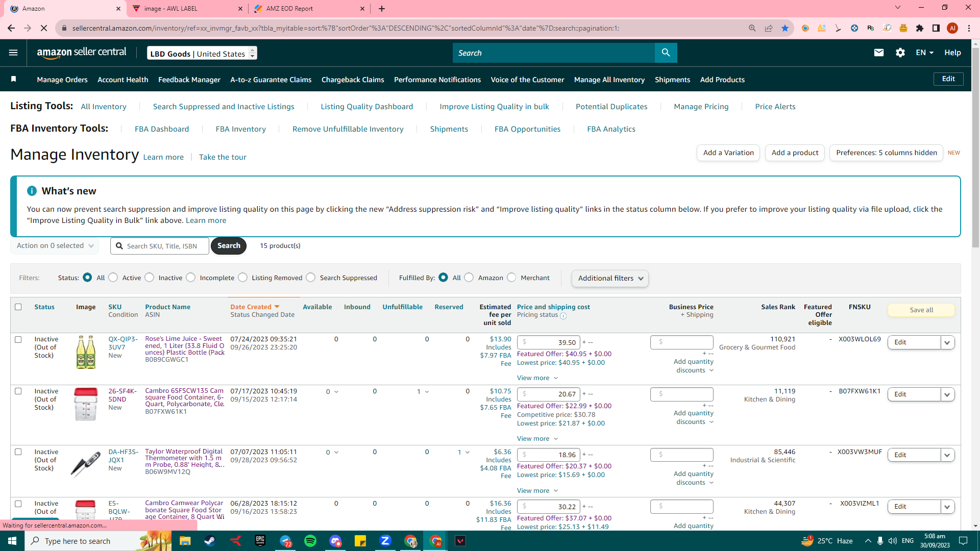Image resolution: width=980 pixels, height=551 pixels.
Task: Click the teal search magnifier button
Action: tap(666, 53)
